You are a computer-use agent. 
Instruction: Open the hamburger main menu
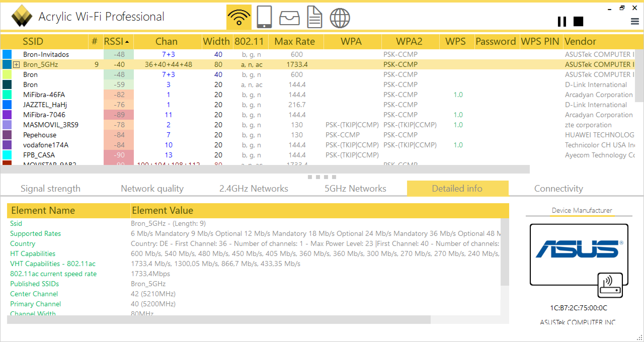635,22
